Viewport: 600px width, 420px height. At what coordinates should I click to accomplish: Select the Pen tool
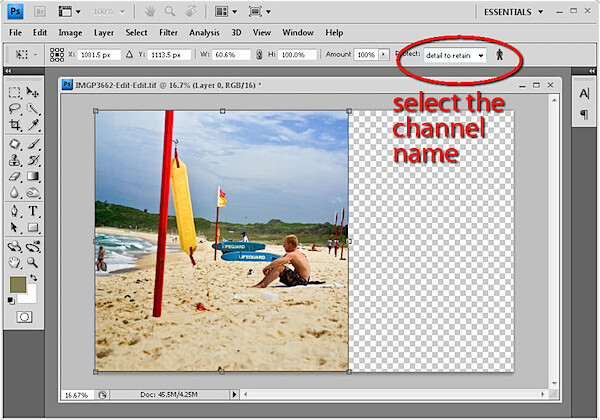click(x=15, y=211)
